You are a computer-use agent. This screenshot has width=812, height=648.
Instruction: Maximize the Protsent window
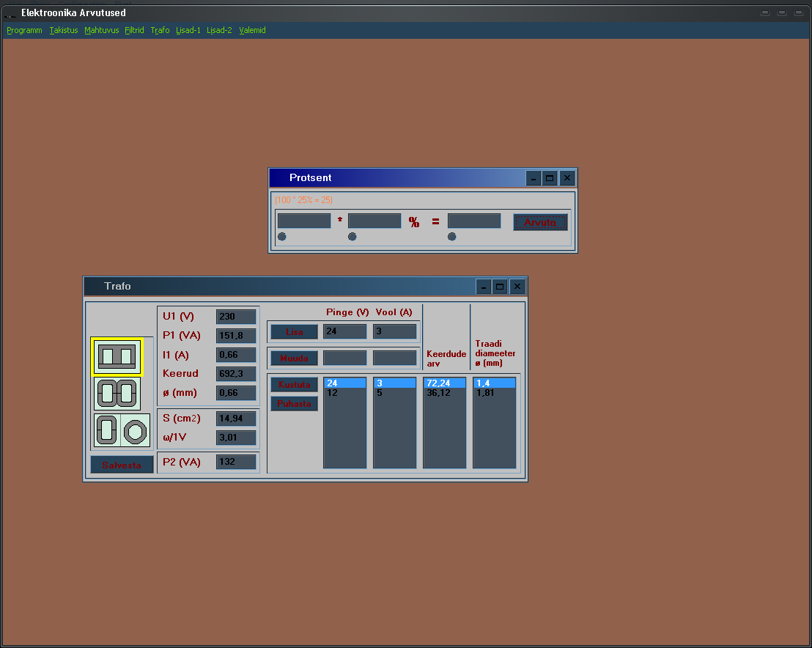550,178
